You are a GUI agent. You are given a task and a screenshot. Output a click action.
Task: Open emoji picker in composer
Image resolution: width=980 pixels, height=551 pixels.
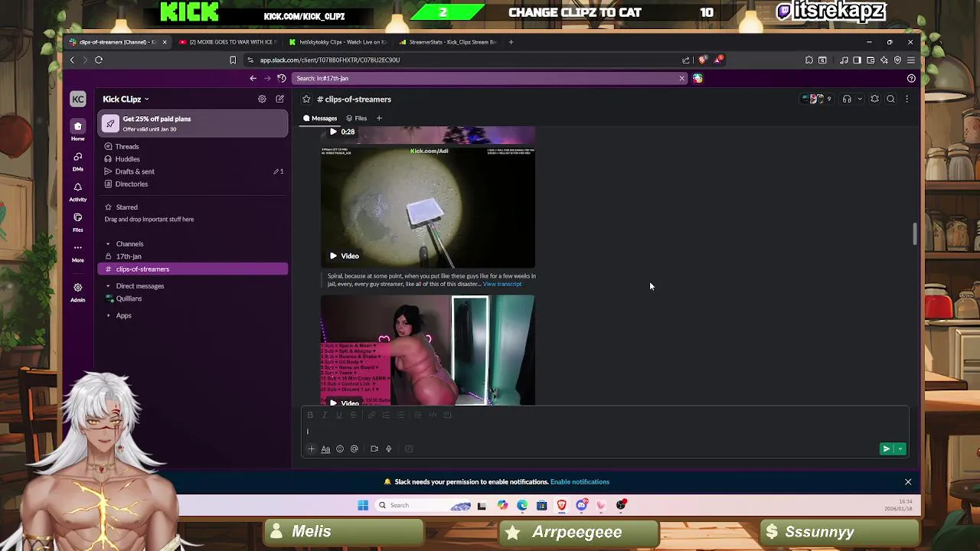pyautogui.click(x=340, y=449)
